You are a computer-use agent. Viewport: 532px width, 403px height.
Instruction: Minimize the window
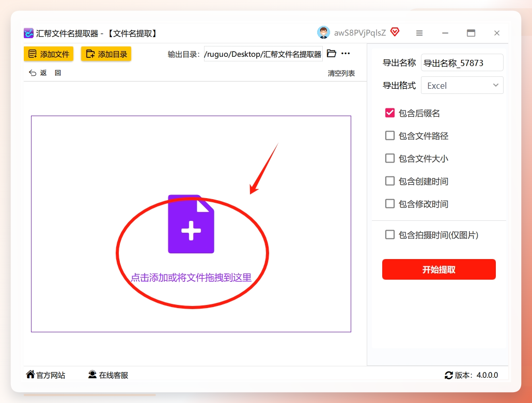click(445, 33)
